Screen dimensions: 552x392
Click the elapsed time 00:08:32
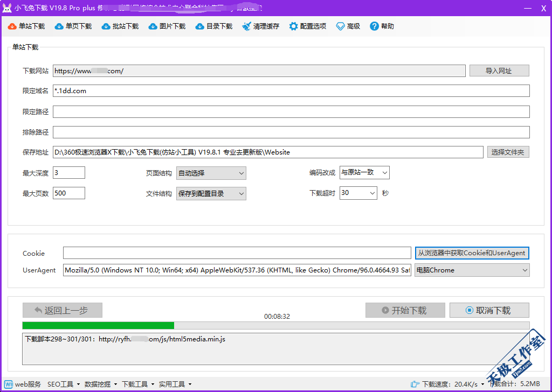(277, 317)
